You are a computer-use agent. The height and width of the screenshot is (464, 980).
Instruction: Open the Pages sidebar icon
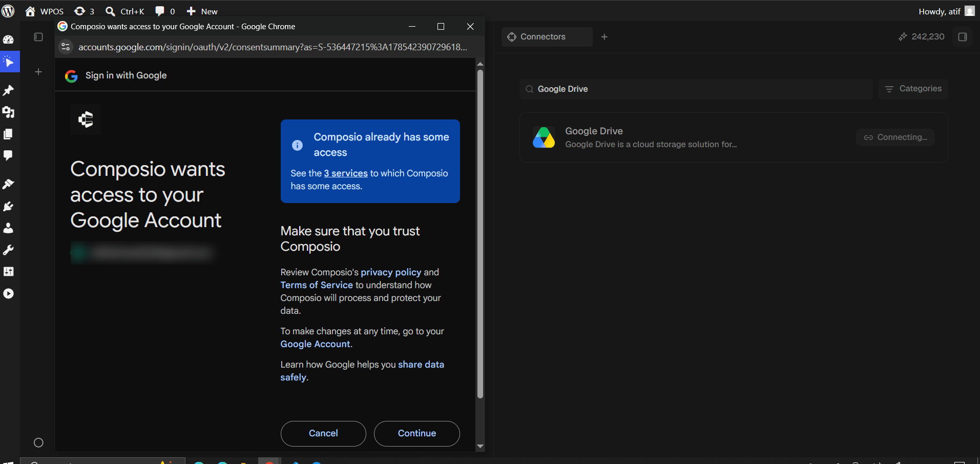pyautogui.click(x=9, y=134)
